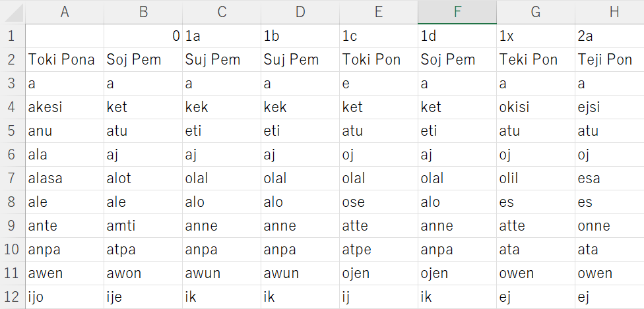Select the cell containing 'ije'
The image size is (644, 309).
[x=143, y=297]
